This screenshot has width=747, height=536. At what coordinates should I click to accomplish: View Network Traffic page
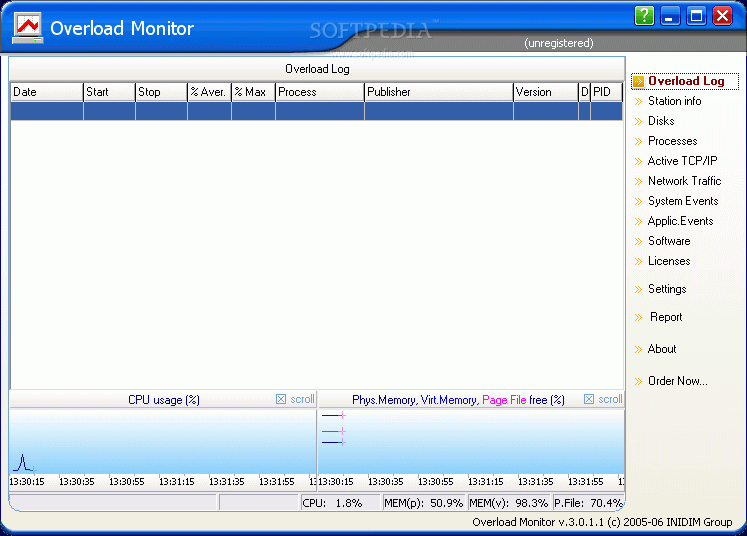tap(685, 181)
